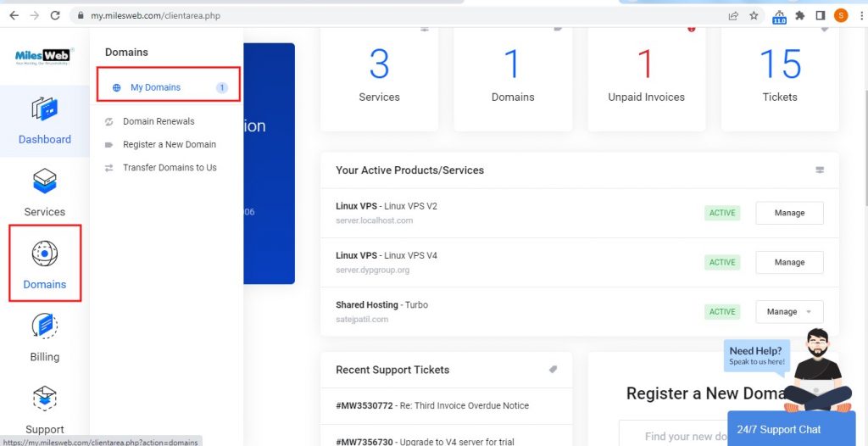Open Chrome three-dot menu
The image size is (868, 446).
pyautogui.click(x=861, y=15)
